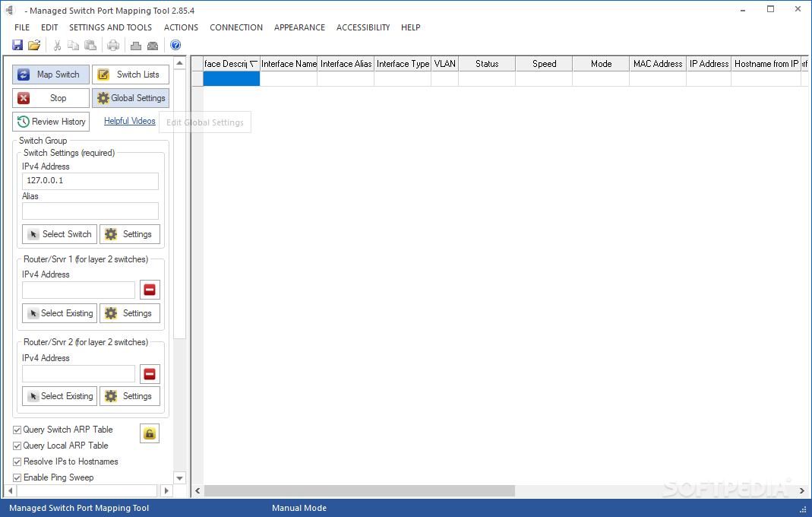The image size is (812, 517).
Task: Open the CONNECTION menu
Action: point(236,27)
